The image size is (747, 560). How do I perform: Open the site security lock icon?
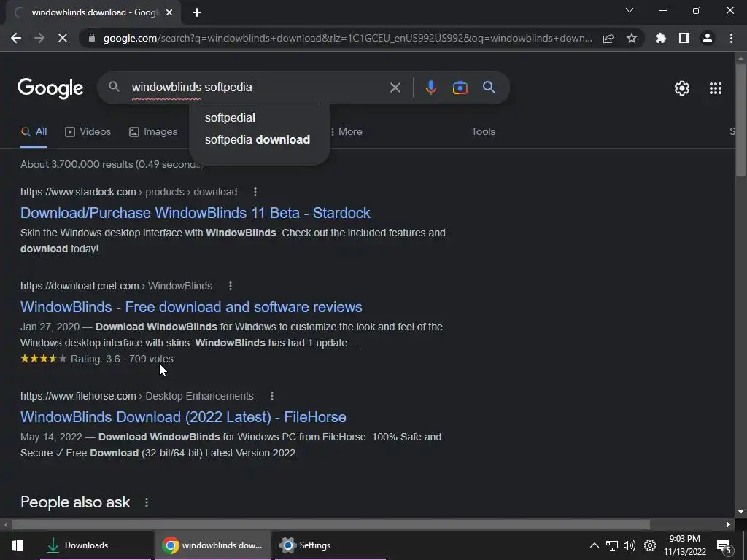(x=92, y=38)
